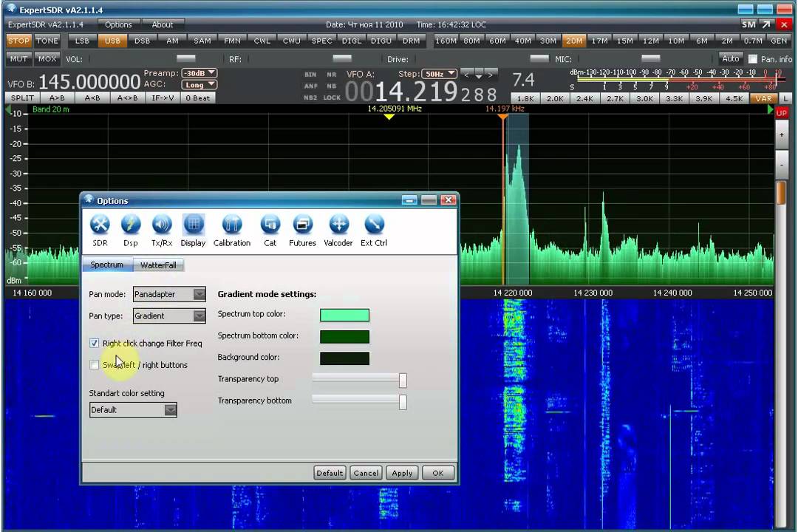The image size is (798, 532).
Task: Pick the Spectrum top color swatch
Action: click(x=344, y=315)
